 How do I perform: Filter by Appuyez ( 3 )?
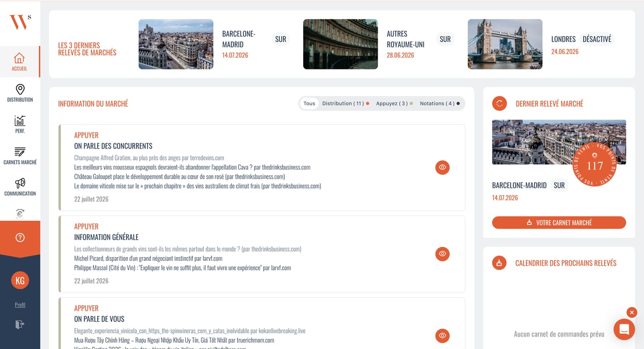[x=394, y=103]
